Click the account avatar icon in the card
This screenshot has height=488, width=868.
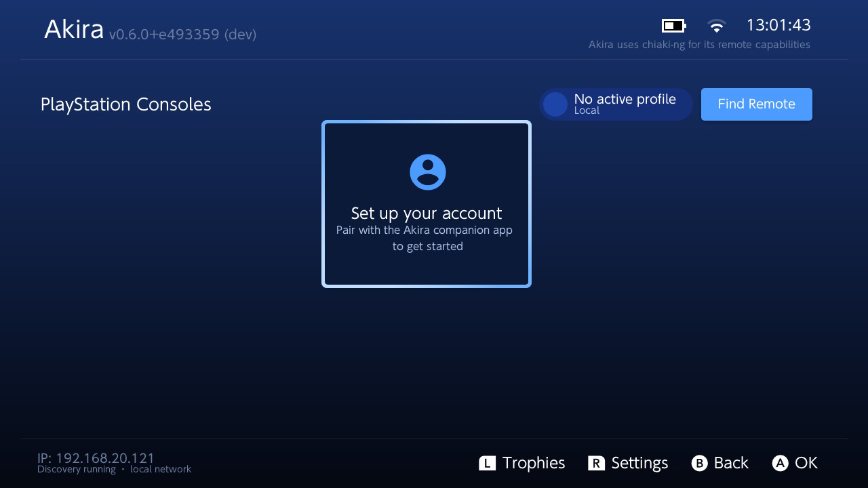tap(428, 172)
